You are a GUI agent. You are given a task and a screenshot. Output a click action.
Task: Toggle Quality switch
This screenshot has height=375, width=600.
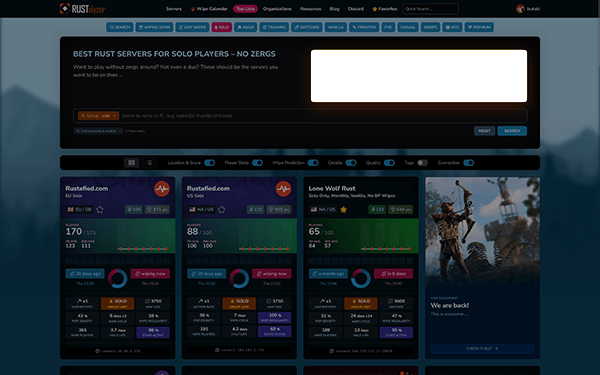[x=389, y=163]
